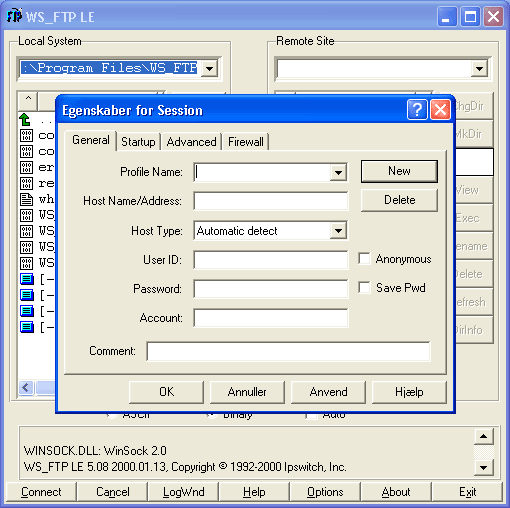Open the Remote Site path dropdown
Screen dimensions: 510x508
tap(479, 69)
